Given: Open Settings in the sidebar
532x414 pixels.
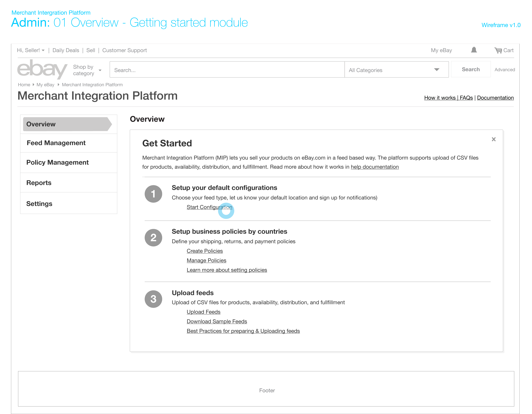Looking at the screenshot, I should point(39,204).
